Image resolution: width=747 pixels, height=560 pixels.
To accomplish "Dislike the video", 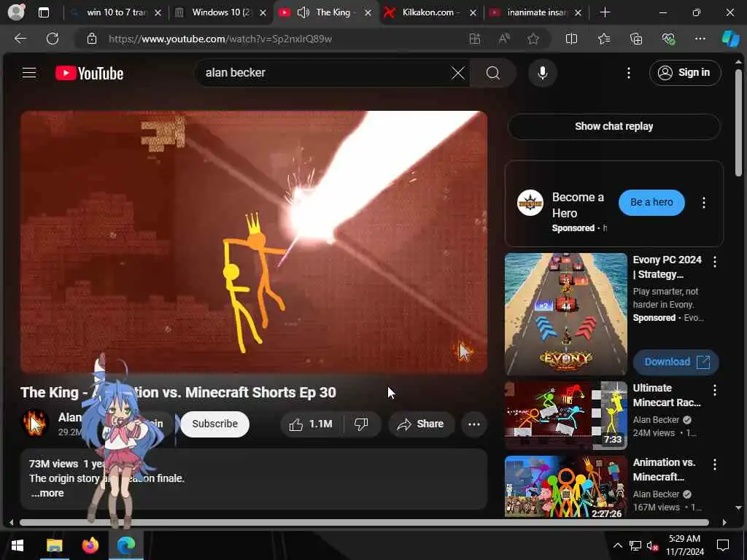I will pyautogui.click(x=362, y=424).
